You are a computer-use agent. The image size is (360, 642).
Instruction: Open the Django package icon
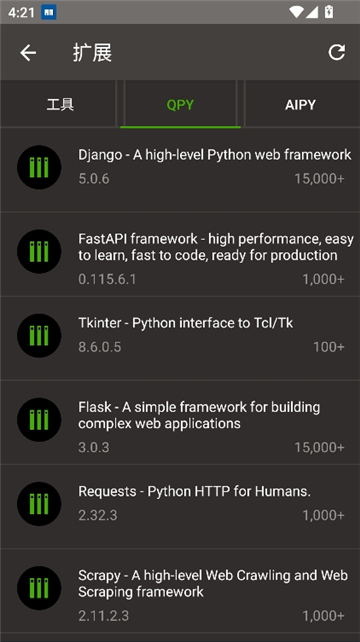tap(39, 167)
